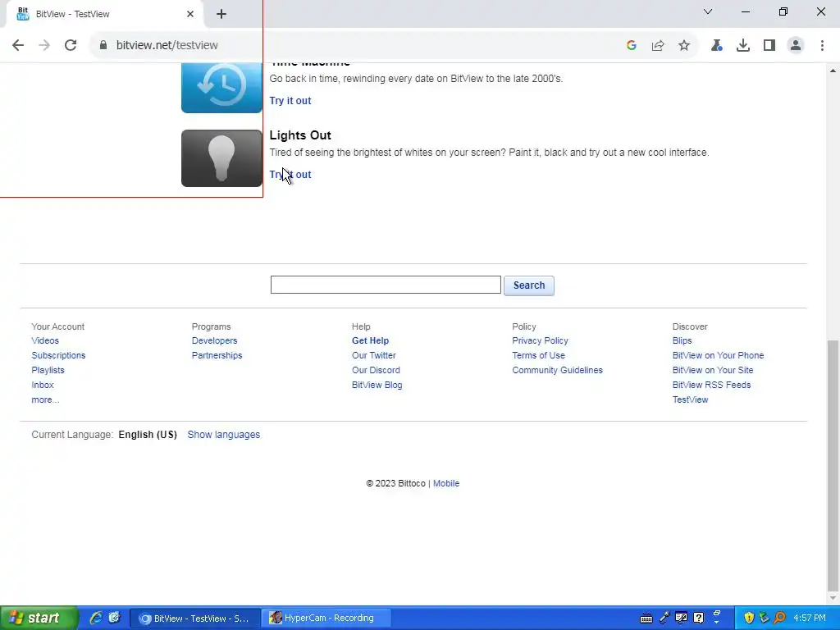This screenshot has height=630, width=840.
Task: Open BitView RSS Feeds link
Action: pyautogui.click(x=711, y=385)
